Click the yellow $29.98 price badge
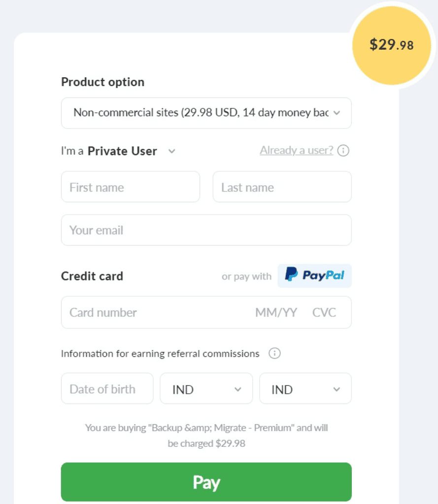Screen dimensions: 438x504 tap(391, 45)
